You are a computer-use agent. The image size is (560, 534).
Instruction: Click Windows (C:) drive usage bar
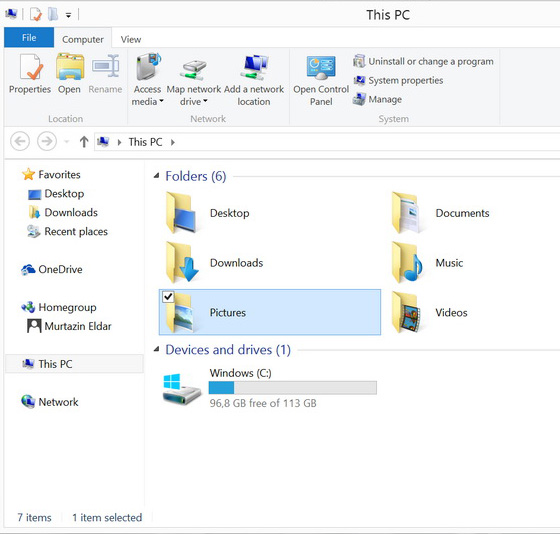(x=292, y=388)
